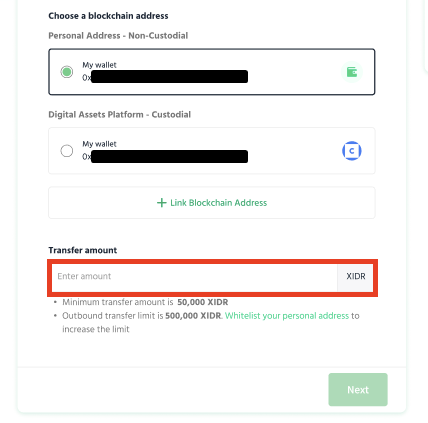
Task: Click My wallet label in Non-Custodial card
Action: coord(99,65)
